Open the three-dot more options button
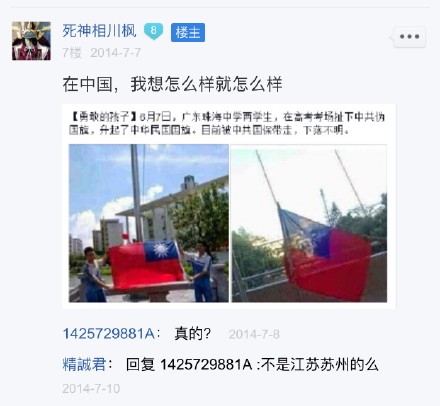The image size is (440, 406). (x=409, y=37)
